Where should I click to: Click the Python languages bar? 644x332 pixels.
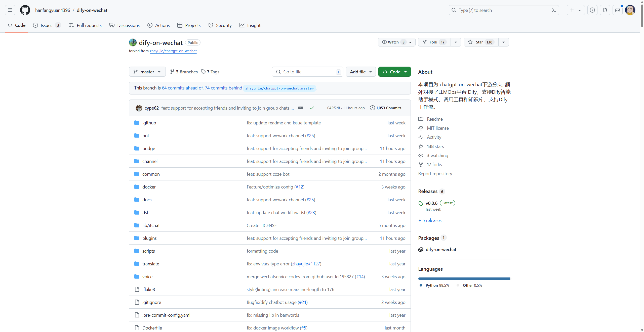pyautogui.click(x=464, y=278)
